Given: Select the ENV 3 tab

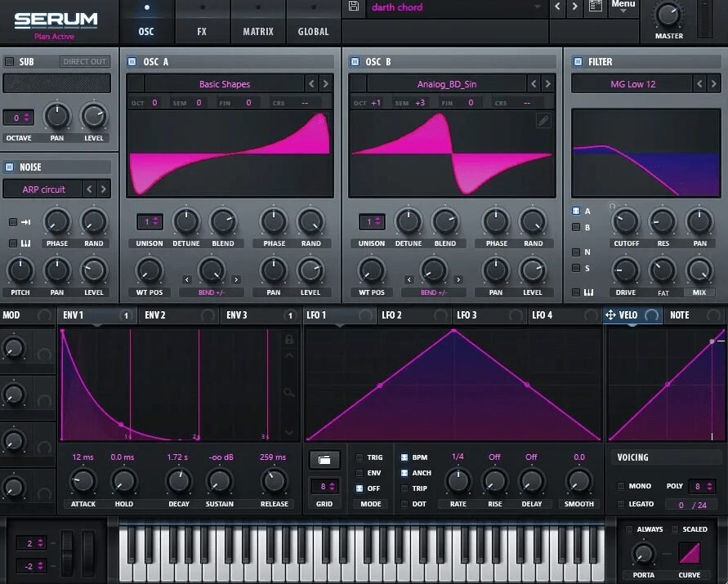Looking at the screenshot, I should (260, 315).
